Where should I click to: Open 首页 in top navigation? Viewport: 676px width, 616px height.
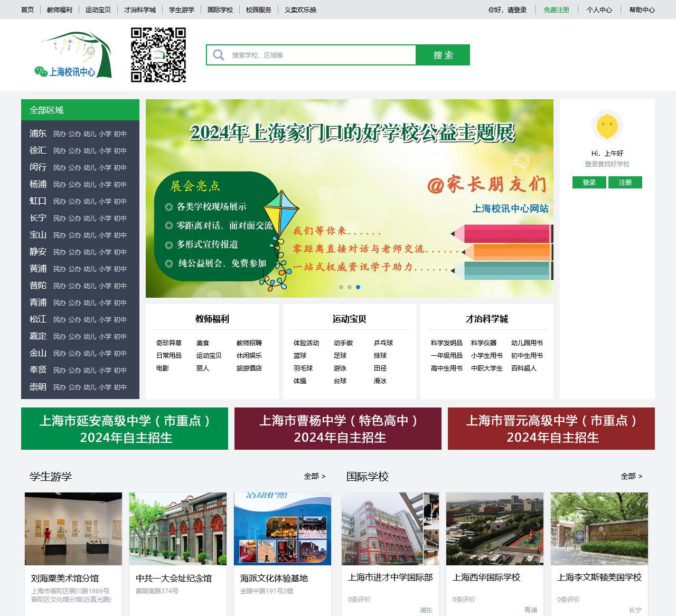click(x=27, y=10)
